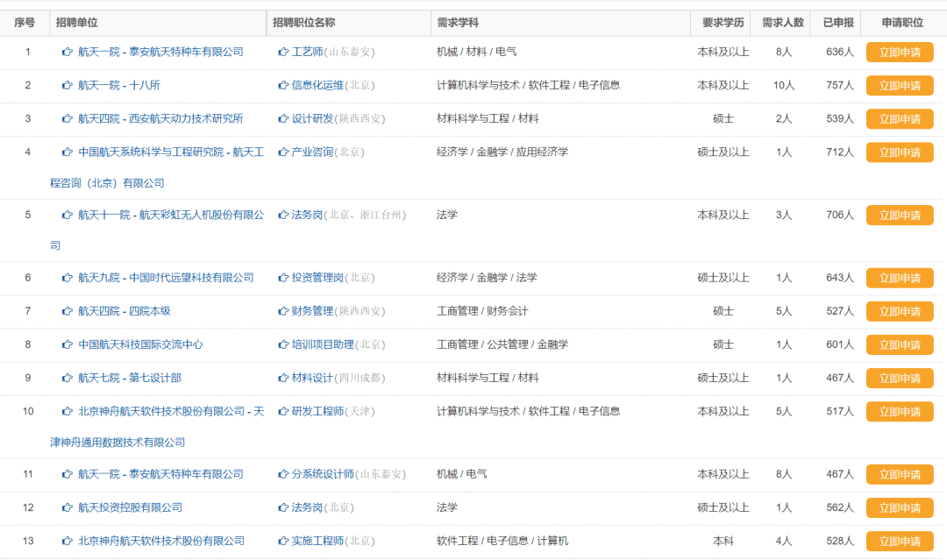The image size is (947, 560).
Task: Apply for the 工艺师 job via 立即申请
Action: click(x=899, y=52)
